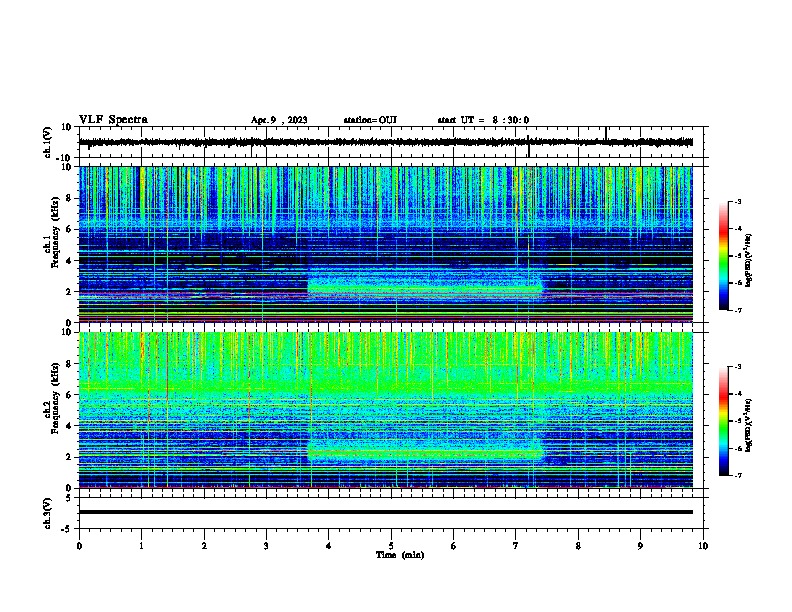Click time axis tick label "6"

[x=454, y=546]
